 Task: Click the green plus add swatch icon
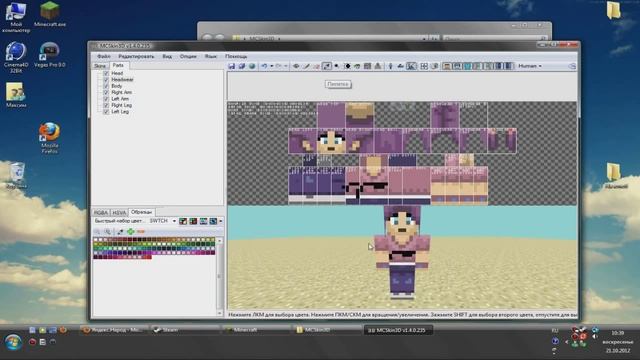pyautogui.click(x=131, y=231)
